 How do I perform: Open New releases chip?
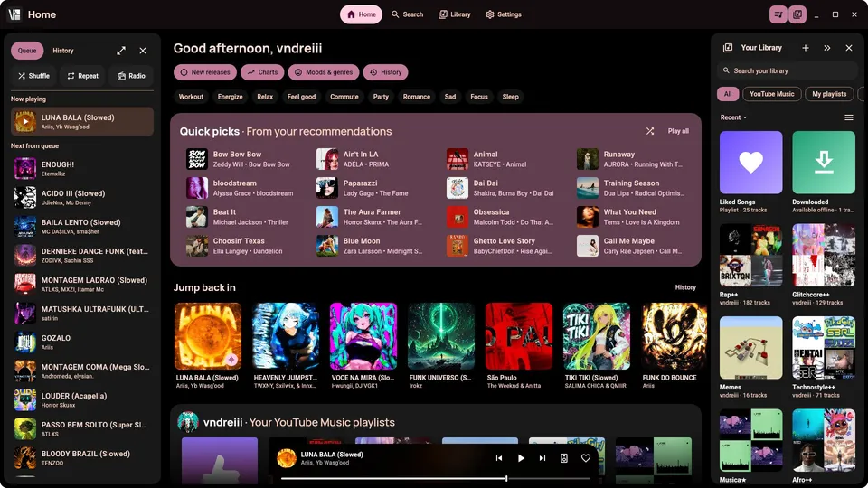pyautogui.click(x=205, y=72)
